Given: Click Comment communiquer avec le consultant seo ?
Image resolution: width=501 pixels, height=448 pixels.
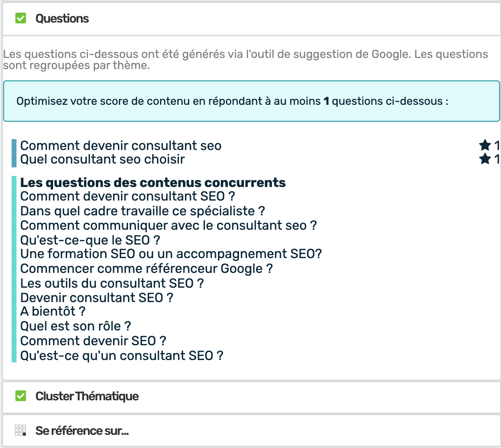Looking at the screenshot, I should click(x=169, y=225).
